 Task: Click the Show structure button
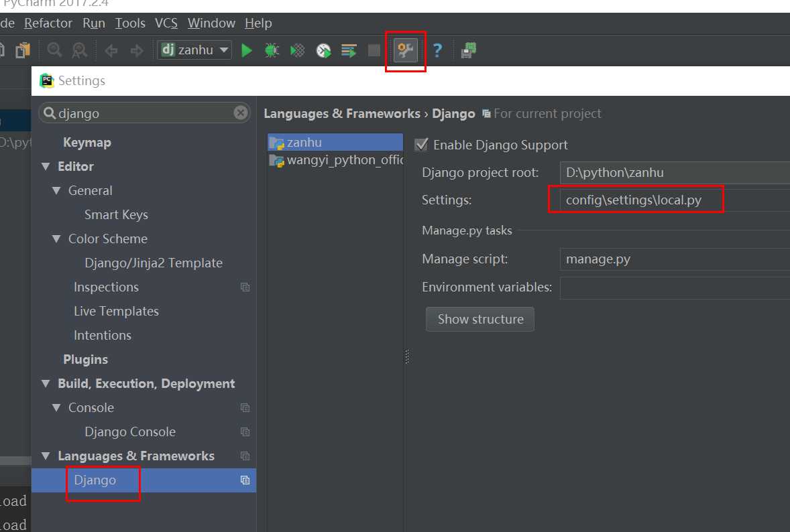[480, 320]
